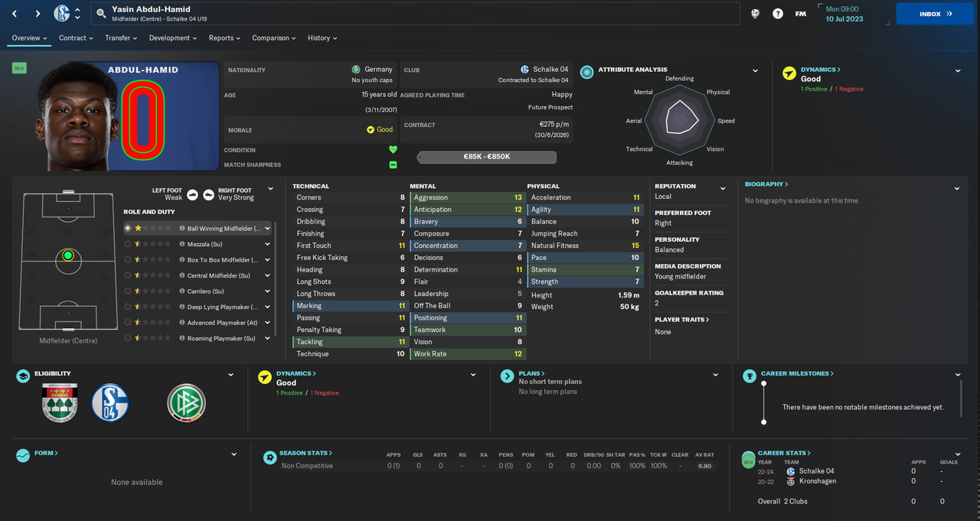Click the Plans arrow icon
This screenshot has width=980, height=521.
click(x=506, y=376)
